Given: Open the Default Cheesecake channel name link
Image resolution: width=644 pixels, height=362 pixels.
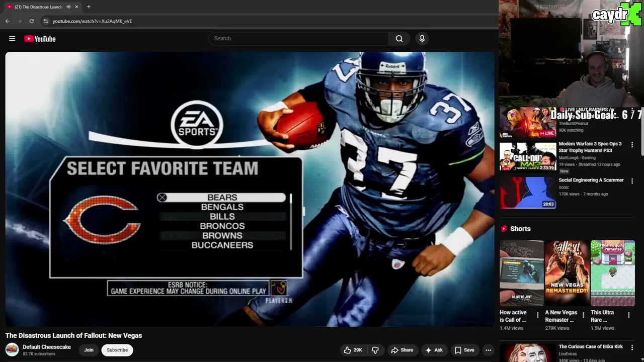Looking at the screenshot, I should click(47, 347).
